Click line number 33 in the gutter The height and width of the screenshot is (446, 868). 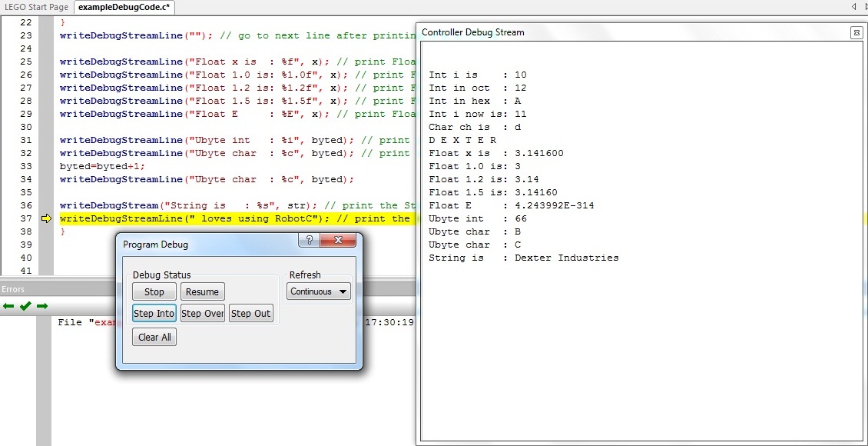pos(26,166)
